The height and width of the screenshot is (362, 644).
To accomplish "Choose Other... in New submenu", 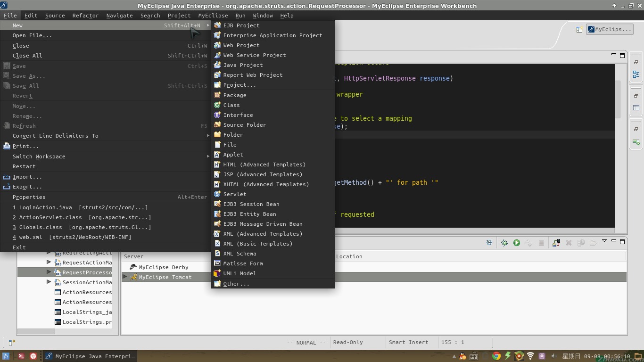I will point(273,284).
